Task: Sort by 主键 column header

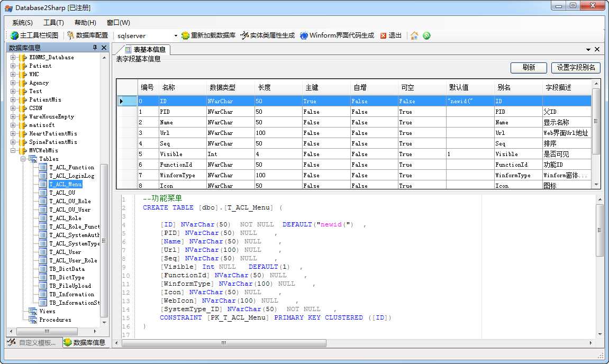Action: (326, 87)
